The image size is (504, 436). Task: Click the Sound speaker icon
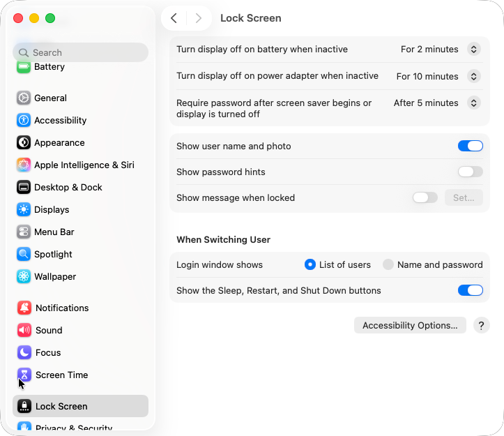24,330
